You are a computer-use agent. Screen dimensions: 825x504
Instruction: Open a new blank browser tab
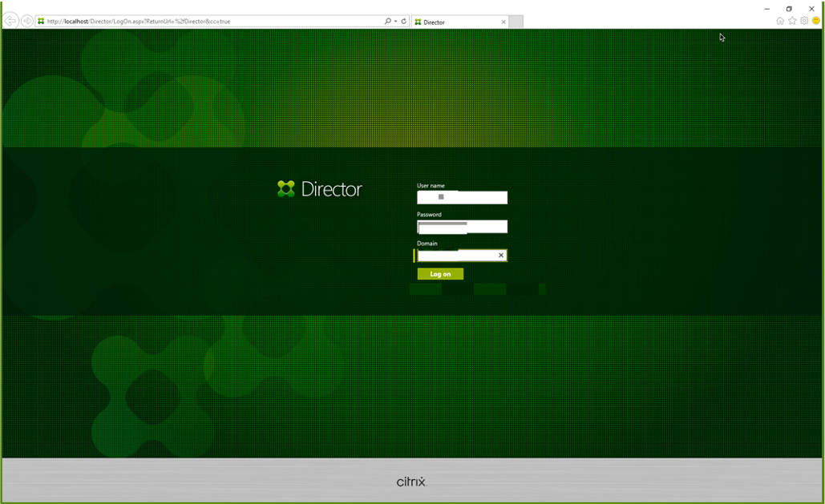tap(516, 22)
